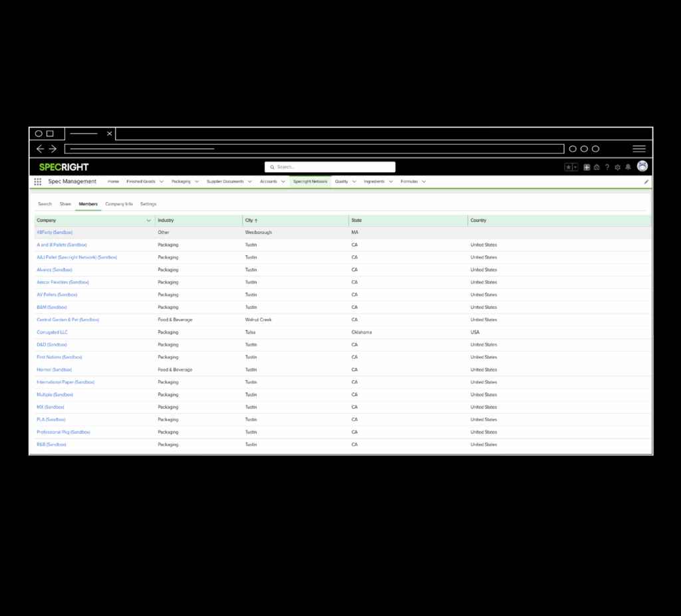The width and height of the screenshot is (681, 616).
Task: Open A&J Pallet (Specright Network) (Sandbox) link
Action: (x=77, y=257)
